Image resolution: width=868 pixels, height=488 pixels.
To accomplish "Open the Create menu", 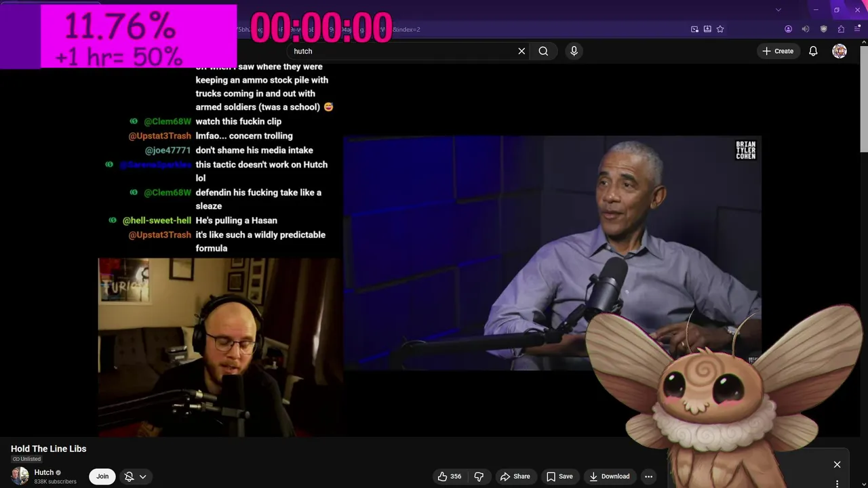I will [x=778, y=51].
